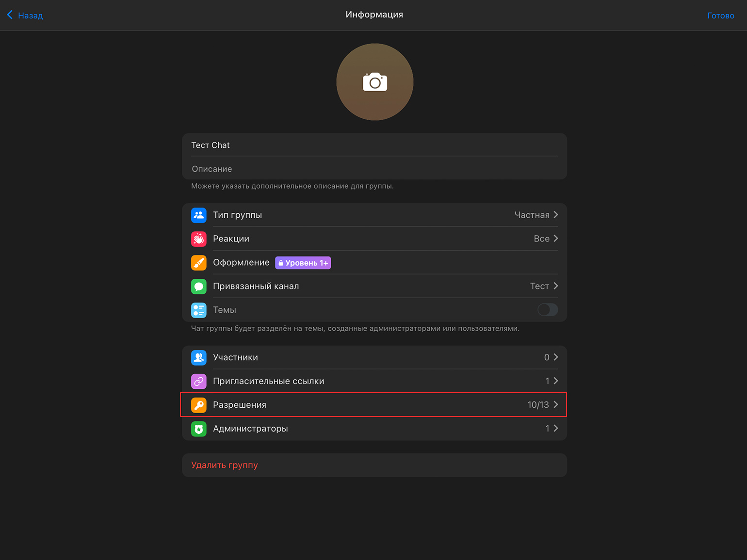Click the blue Участники person icon
747x560 pixels.
point(199,357)
